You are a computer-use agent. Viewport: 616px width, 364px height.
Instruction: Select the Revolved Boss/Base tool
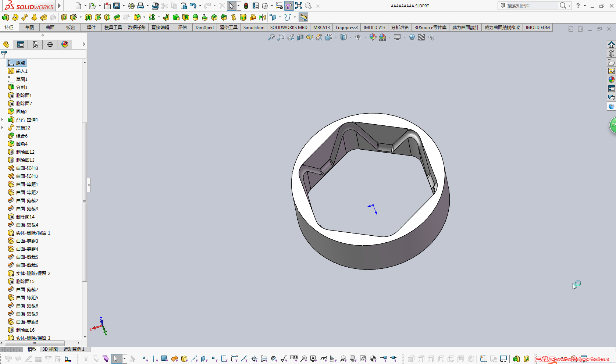click(x=15, y=17)
